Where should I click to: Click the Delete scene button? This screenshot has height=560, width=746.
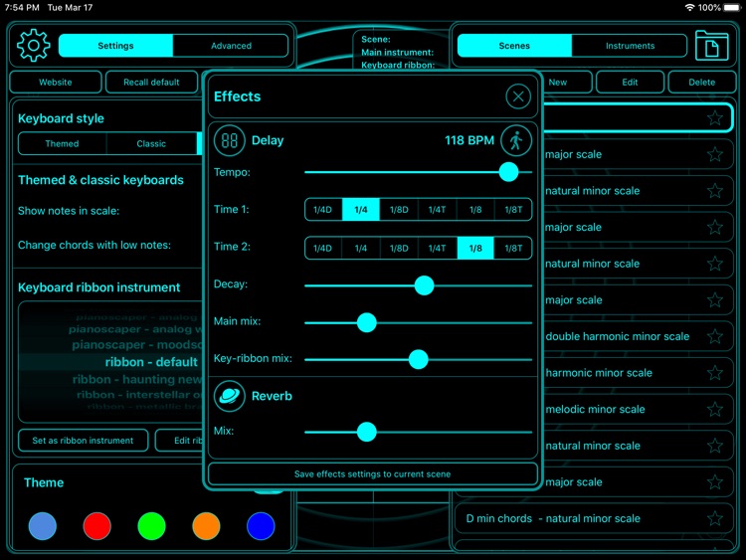point(702,83)
